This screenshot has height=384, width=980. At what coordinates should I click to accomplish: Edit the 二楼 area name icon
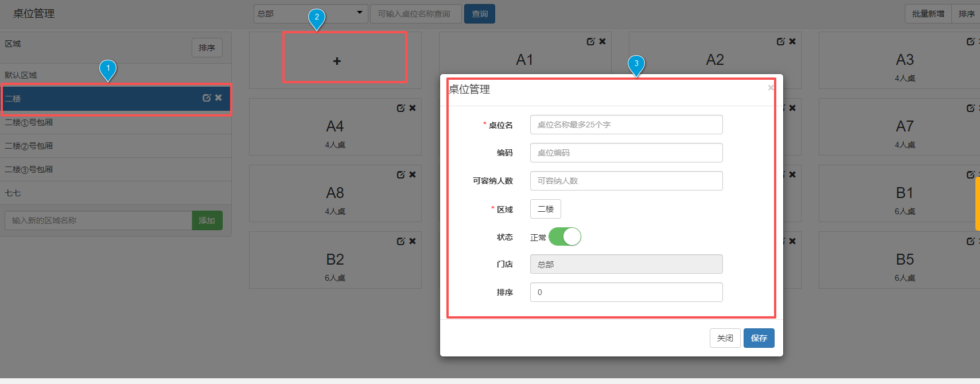[x=207, y=98]
